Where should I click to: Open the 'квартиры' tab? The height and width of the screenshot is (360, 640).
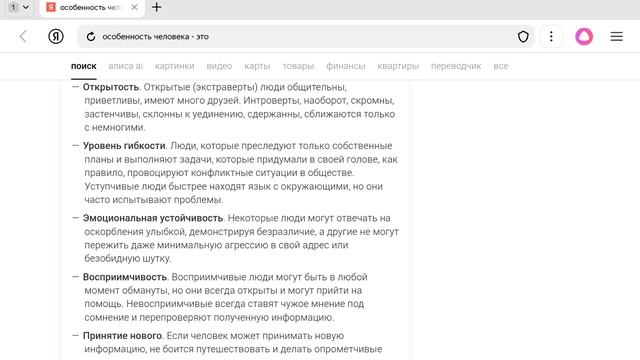click(398, 66)
